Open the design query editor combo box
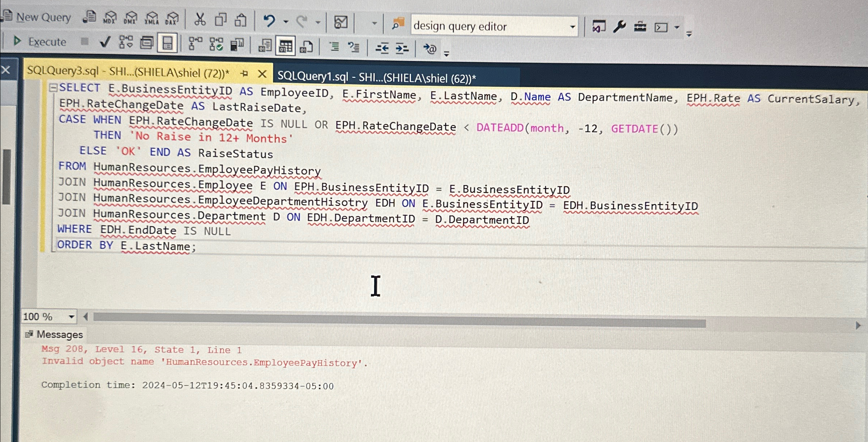The image size is (868, 442). [x=492, y=26]
